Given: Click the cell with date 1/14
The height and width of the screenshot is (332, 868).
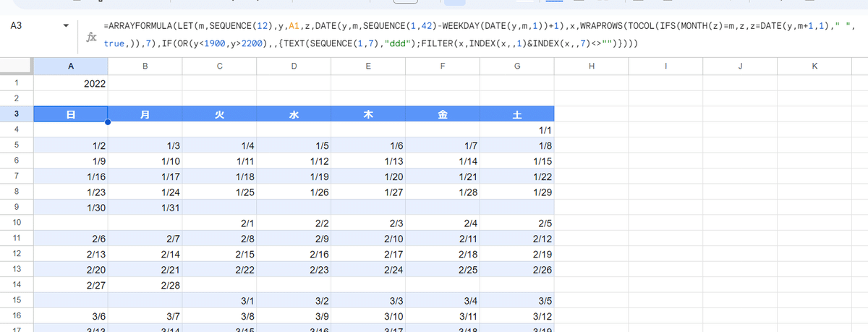Looking at the screenshot, I should (442, 161).
